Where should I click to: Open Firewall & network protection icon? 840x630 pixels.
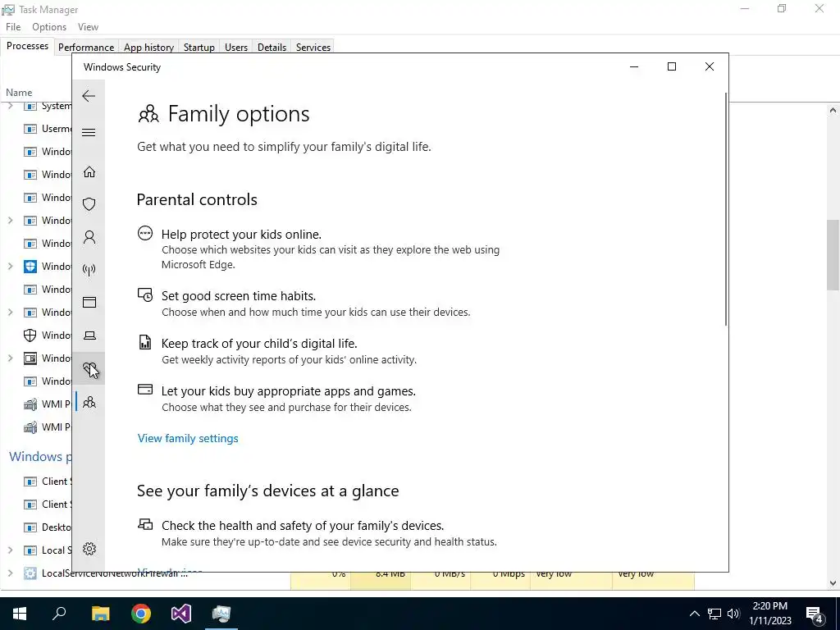click(89, 269)
